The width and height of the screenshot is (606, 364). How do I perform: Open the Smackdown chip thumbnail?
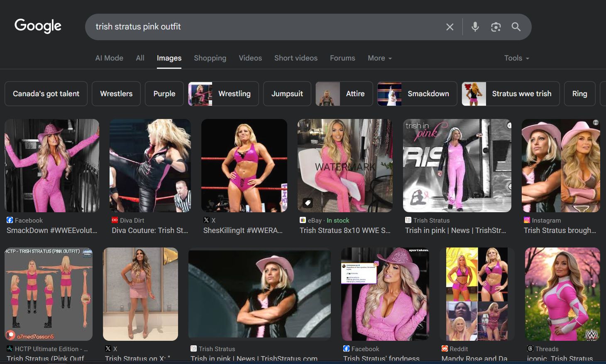click(x=389, y=94)
